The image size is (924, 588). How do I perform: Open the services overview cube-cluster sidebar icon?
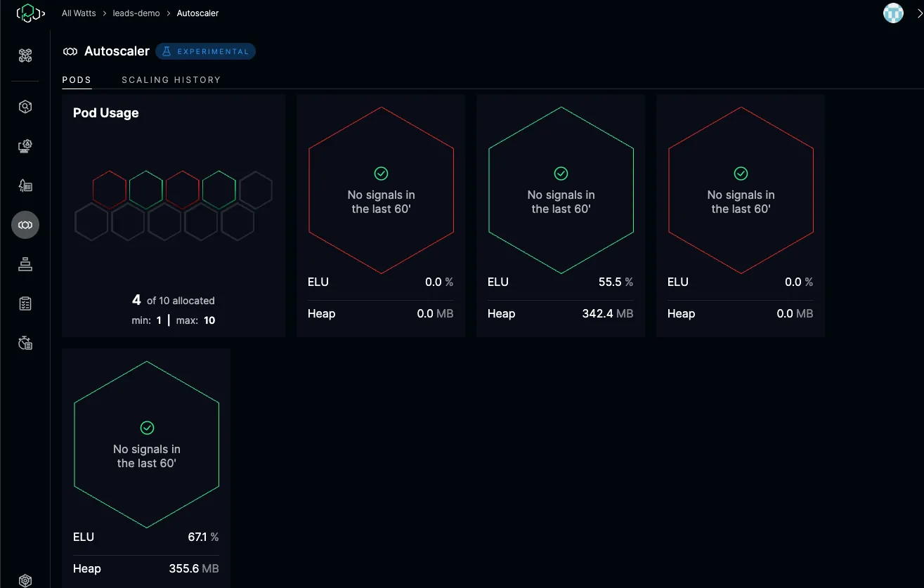coord(25,56)
